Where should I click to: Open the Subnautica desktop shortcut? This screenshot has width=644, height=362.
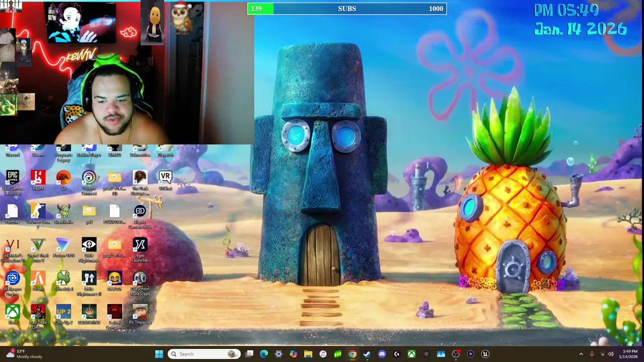click(140, 151)
